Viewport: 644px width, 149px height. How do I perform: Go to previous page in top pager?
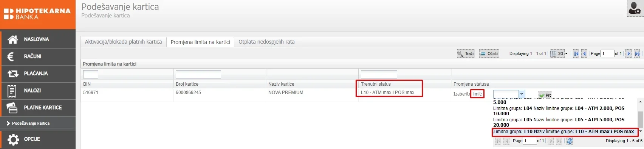pyautogui.click(x=584, y=53)
